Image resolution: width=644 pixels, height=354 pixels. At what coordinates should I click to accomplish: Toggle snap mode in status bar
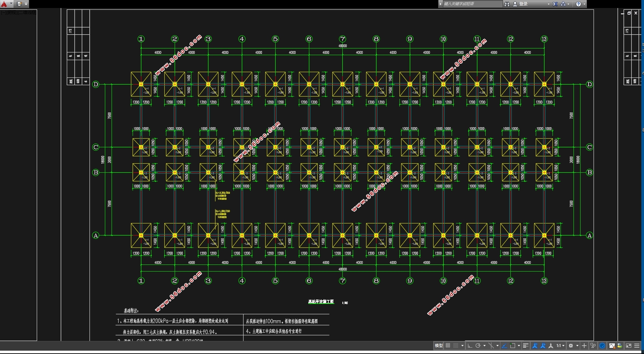coord(456,346)
